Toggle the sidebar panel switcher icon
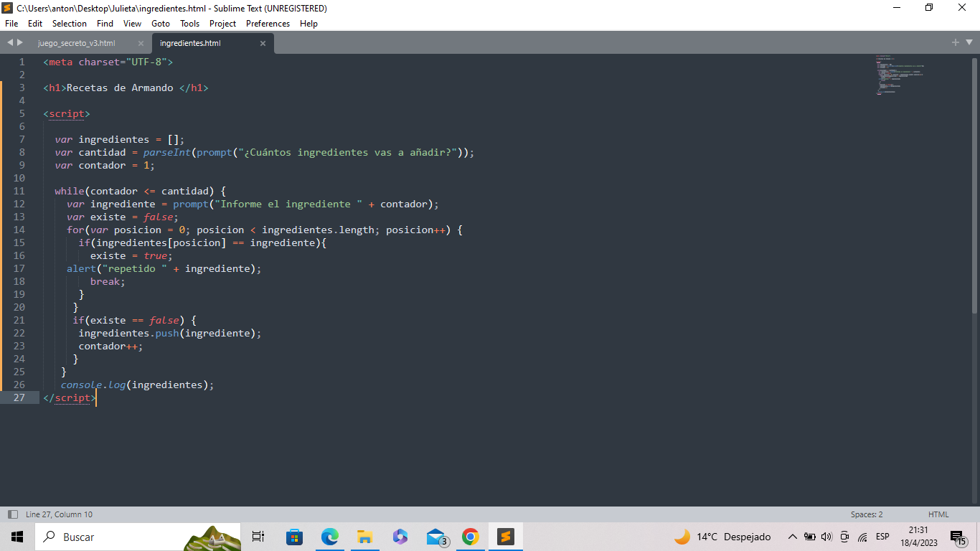Viewport: 980px width, 551px height. [12, 514]
